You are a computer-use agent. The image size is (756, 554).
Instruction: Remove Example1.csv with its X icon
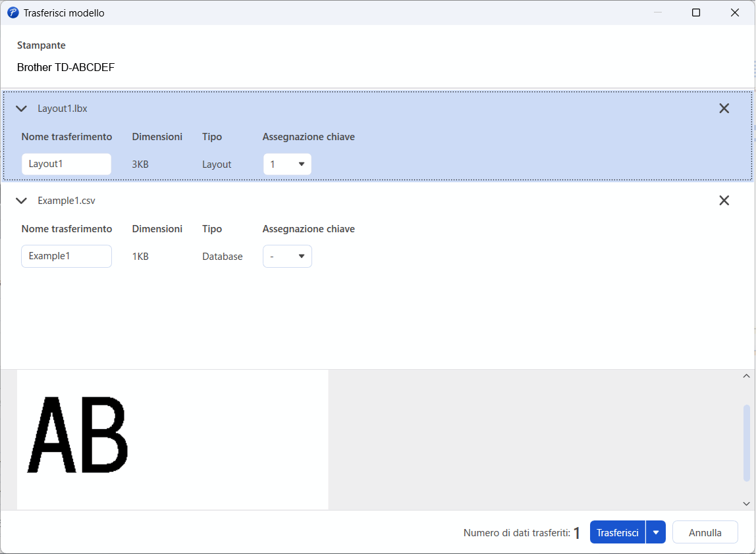tap(724, 201)
